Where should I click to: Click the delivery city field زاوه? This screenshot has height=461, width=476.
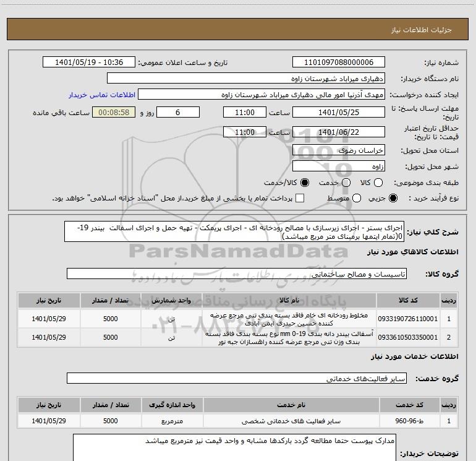tap(339, 166)
